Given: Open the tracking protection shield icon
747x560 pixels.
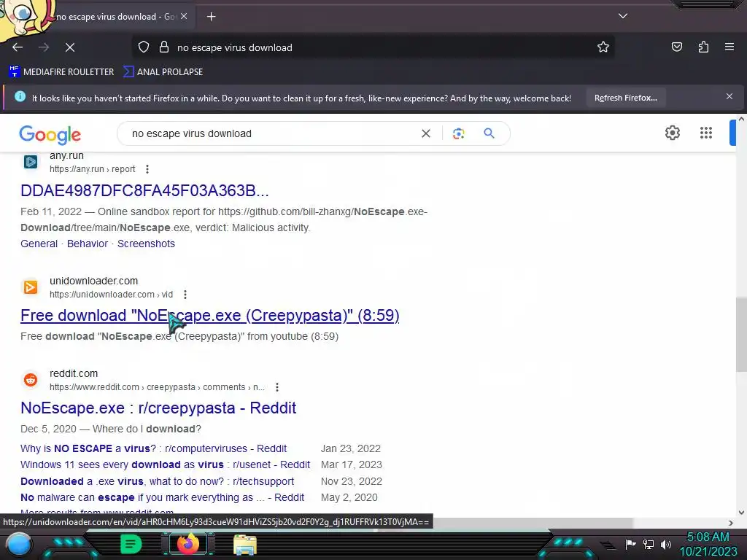Looking at the screenshot, I should pyautogui.click(x=144, y=47).
